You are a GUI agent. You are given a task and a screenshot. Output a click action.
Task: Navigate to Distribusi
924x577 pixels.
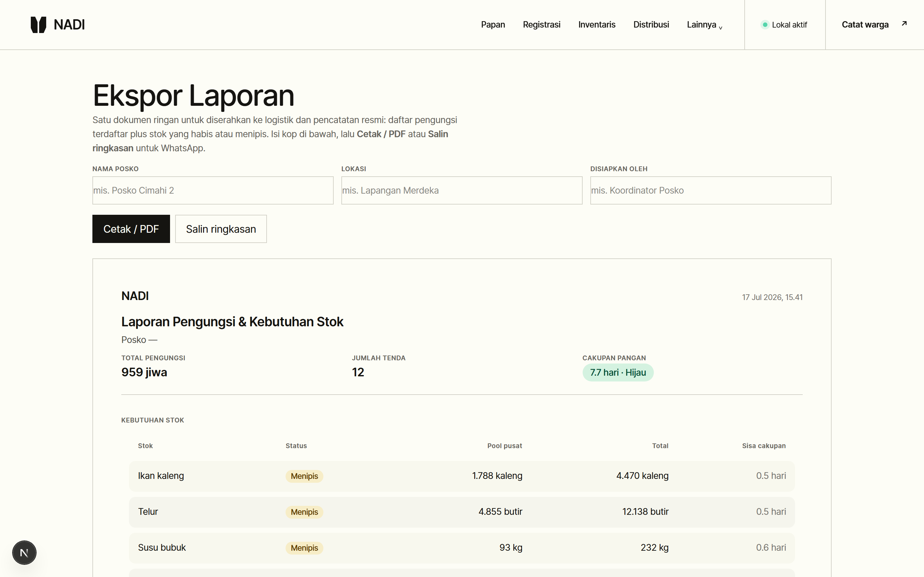(651, 25)
